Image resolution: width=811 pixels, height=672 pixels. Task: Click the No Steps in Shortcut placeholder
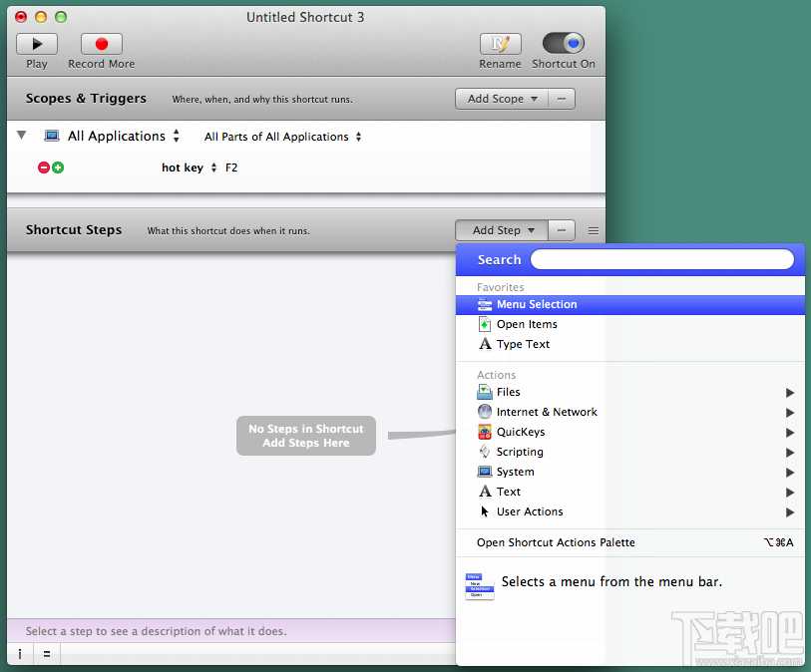[306, 436]
